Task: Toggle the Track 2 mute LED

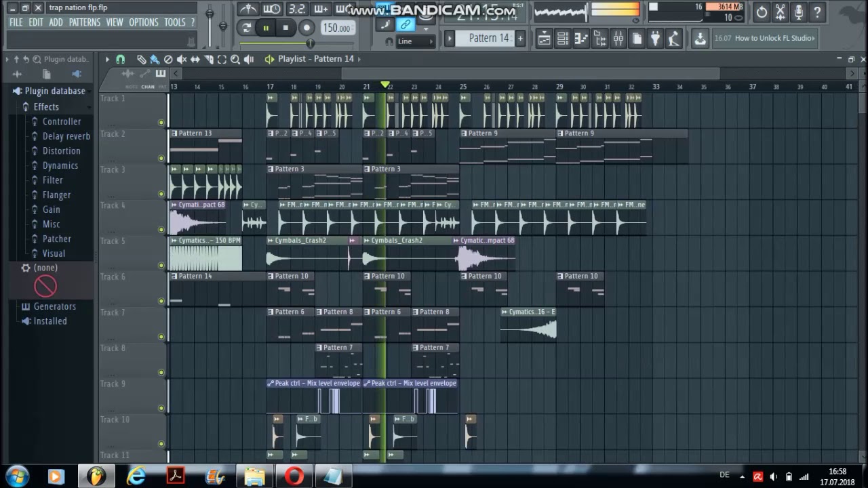Action: (161, 158)
